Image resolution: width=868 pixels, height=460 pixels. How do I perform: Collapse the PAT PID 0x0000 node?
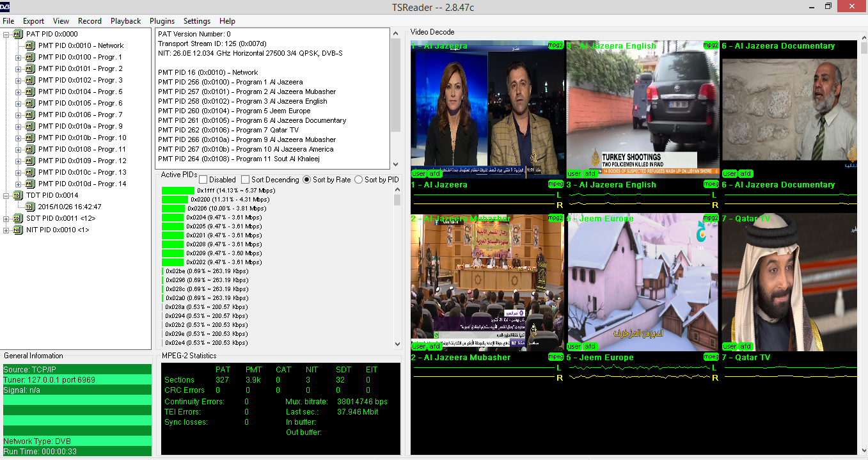6,34
